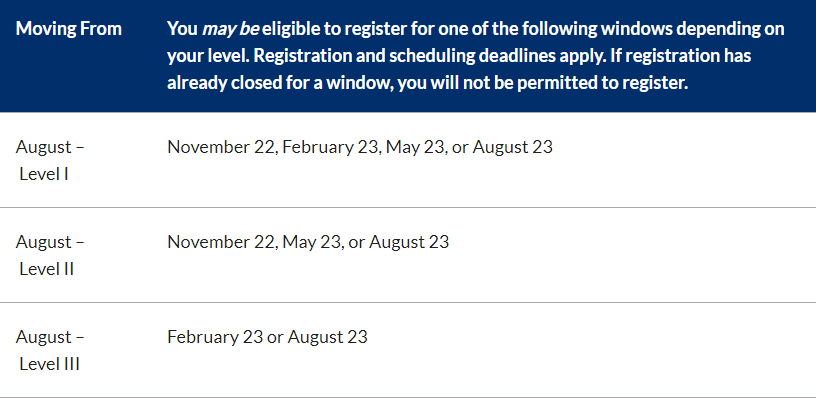Click the "Moving From" column header
This screenshot has height=398, width=816.
coord(69,29)
